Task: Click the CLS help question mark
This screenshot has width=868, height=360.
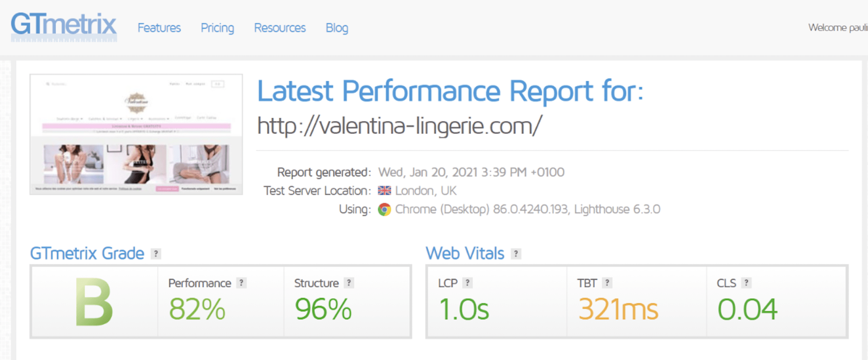Action: pyautogui.click(x=746, y=283)
